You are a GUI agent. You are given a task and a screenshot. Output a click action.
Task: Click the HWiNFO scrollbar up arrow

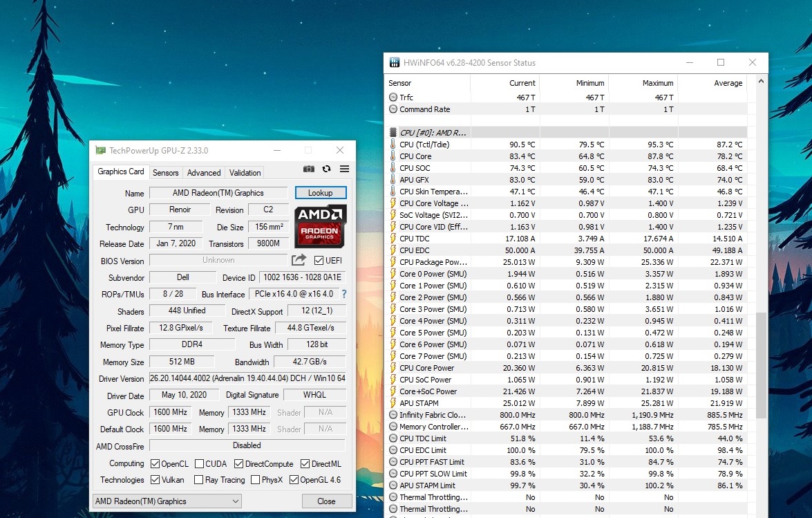tap(761, 82)
